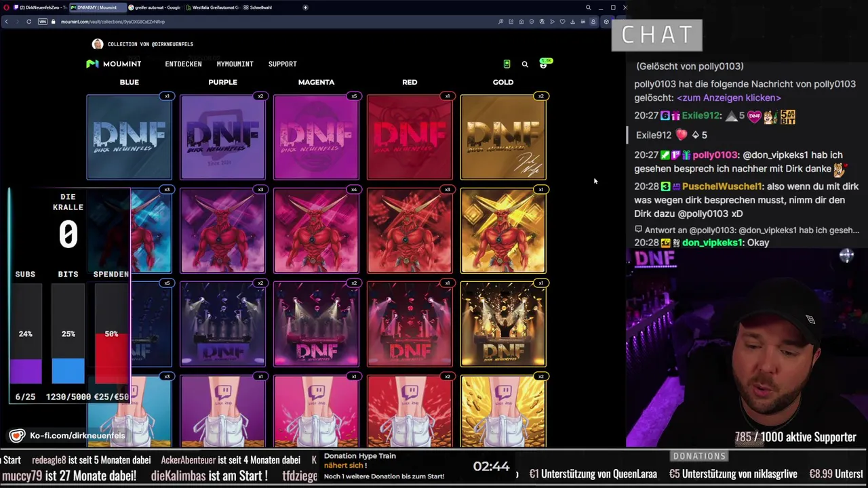The image size is (868, 488).
Task: Open the heart bookmark icon in address bar
Action: pyautogui.click(x=562, y=22)
